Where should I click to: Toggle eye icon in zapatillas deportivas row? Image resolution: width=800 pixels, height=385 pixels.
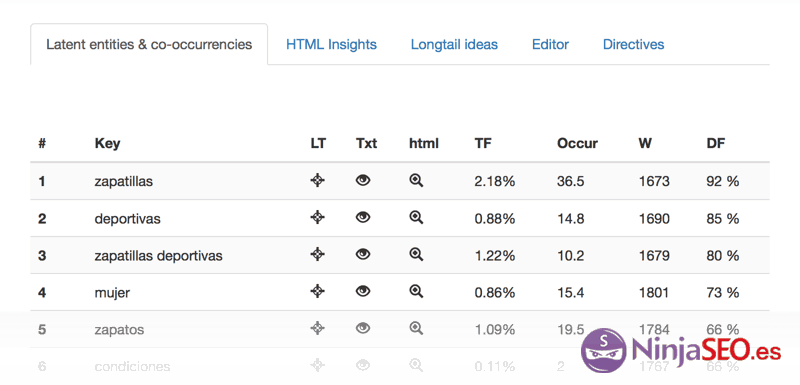click(363, 254)
